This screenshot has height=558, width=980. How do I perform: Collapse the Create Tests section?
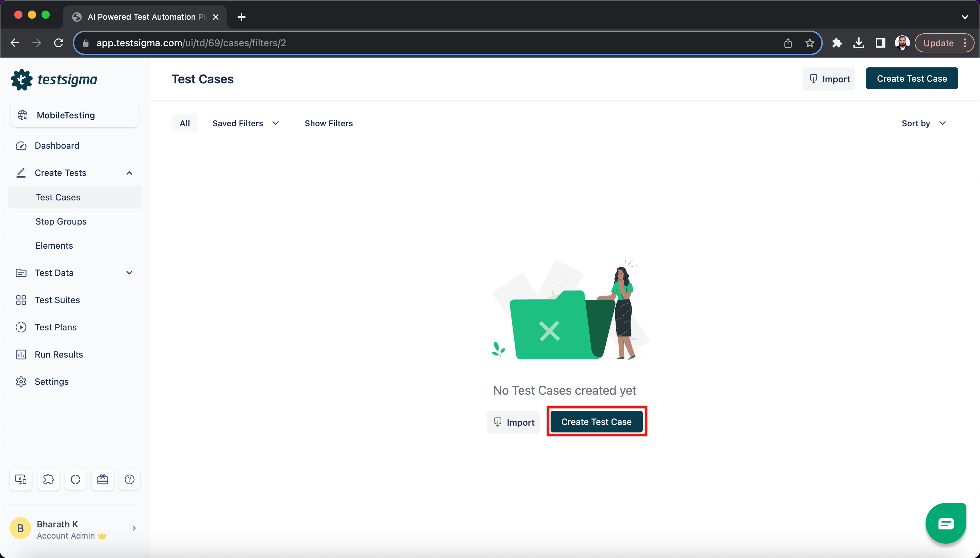[x=129, y=173]
